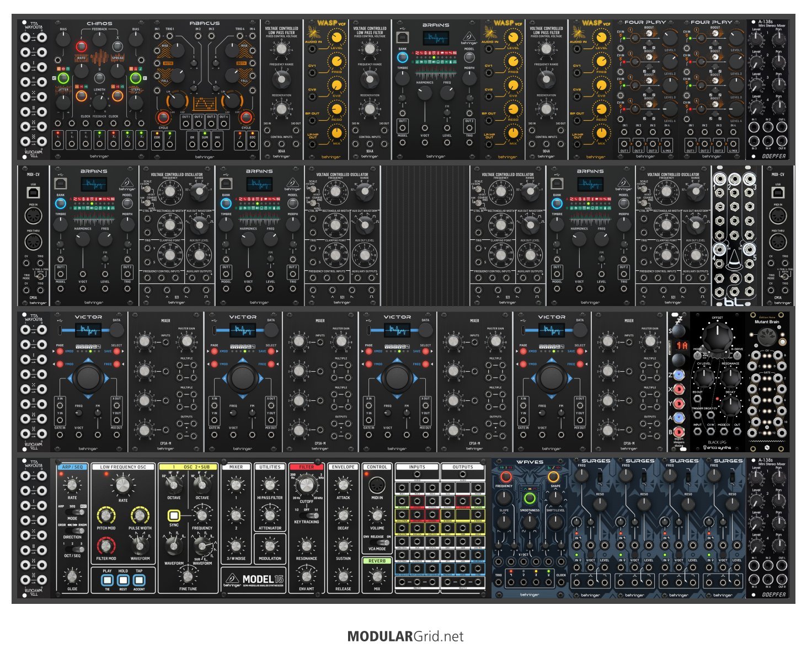Select the Attenuator knob on Model 15
812x648 pixels.
click(x=270, y=516)
